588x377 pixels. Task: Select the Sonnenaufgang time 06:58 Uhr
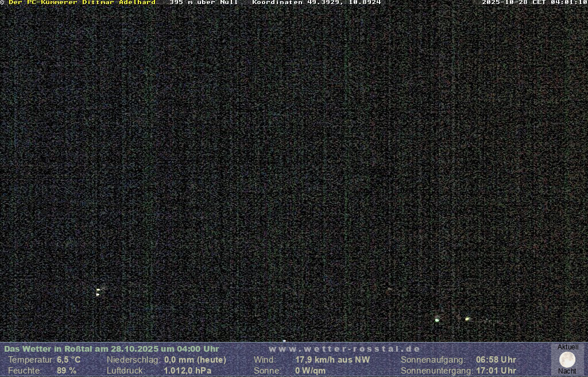pos(496,360)
